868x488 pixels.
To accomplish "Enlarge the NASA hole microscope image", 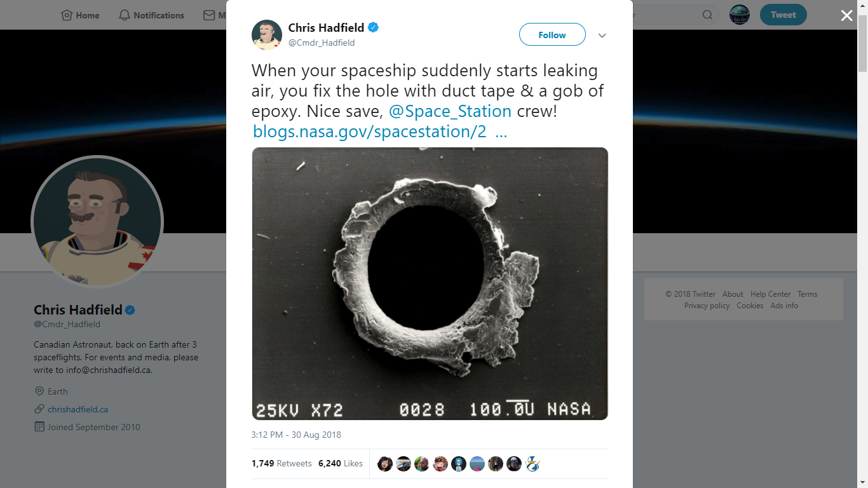I will pyautogui.click(x=430, y=283).
